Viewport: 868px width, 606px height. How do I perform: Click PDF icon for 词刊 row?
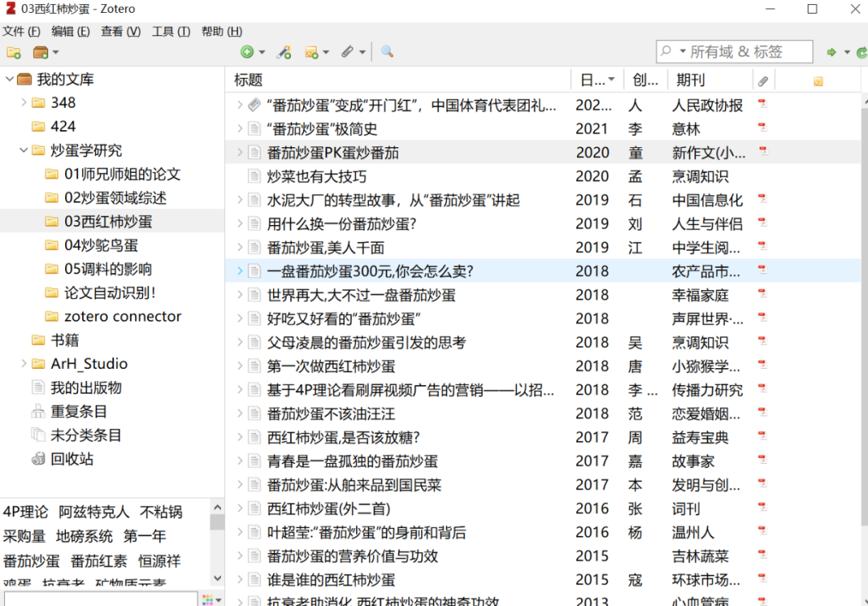pos(762,507)
